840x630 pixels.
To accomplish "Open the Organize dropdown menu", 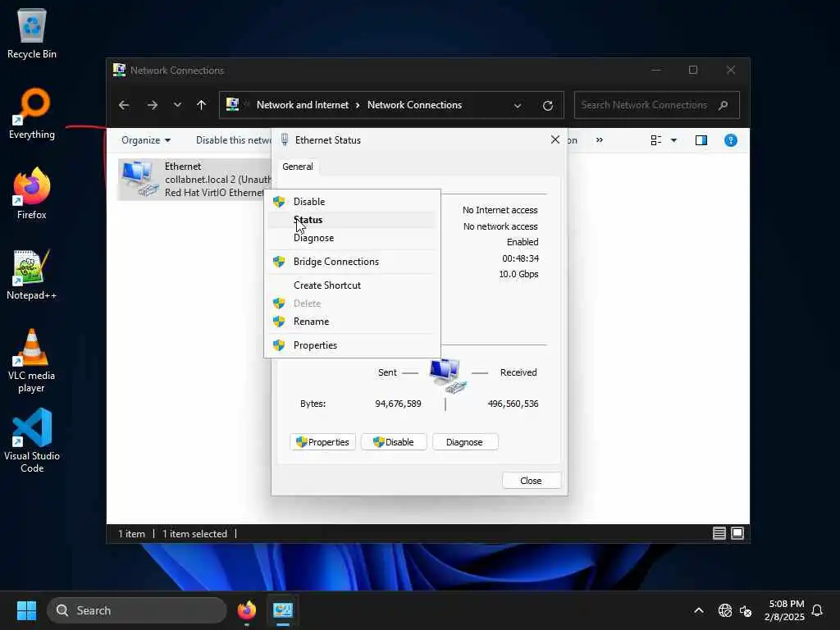I will coord(146,140).
